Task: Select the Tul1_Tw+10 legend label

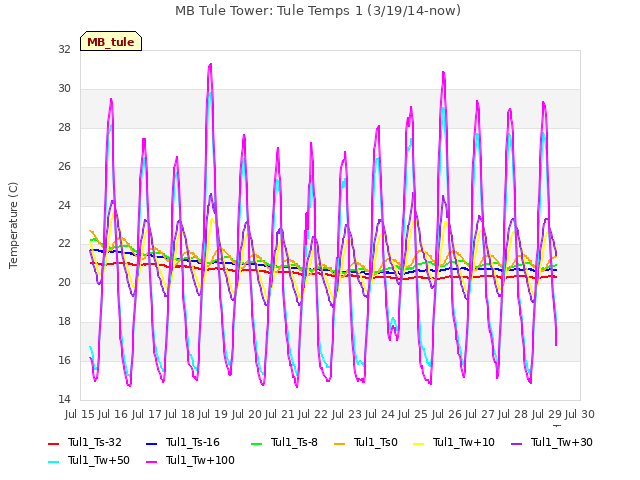Action: 464,442
